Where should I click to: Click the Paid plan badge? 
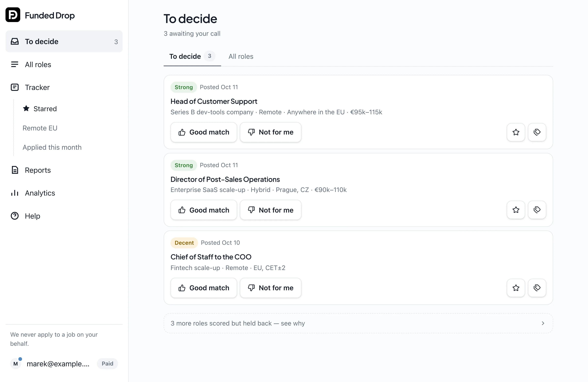coord(107,364)
